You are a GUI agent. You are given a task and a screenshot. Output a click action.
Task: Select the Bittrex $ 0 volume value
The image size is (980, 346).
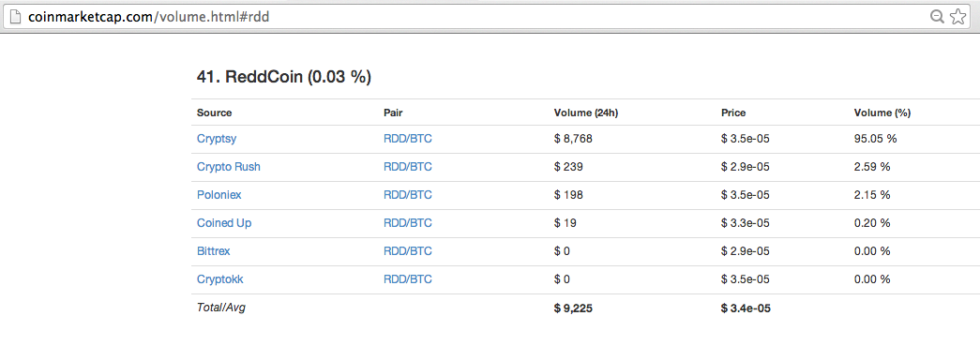pos(562,251)
